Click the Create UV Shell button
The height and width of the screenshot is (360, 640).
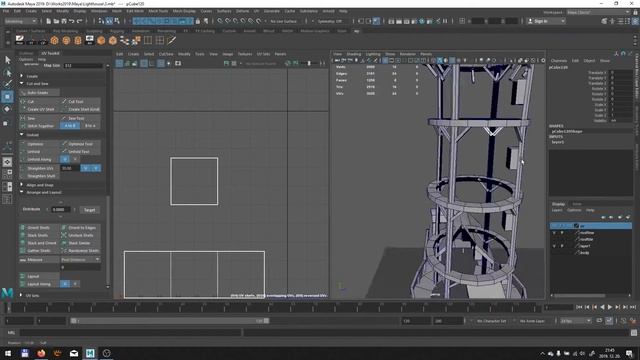(x=39, y=109)
